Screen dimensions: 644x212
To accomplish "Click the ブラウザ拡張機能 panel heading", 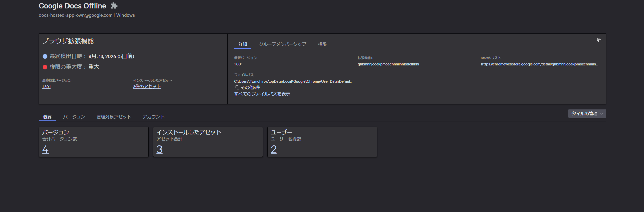I will (68, 41).
